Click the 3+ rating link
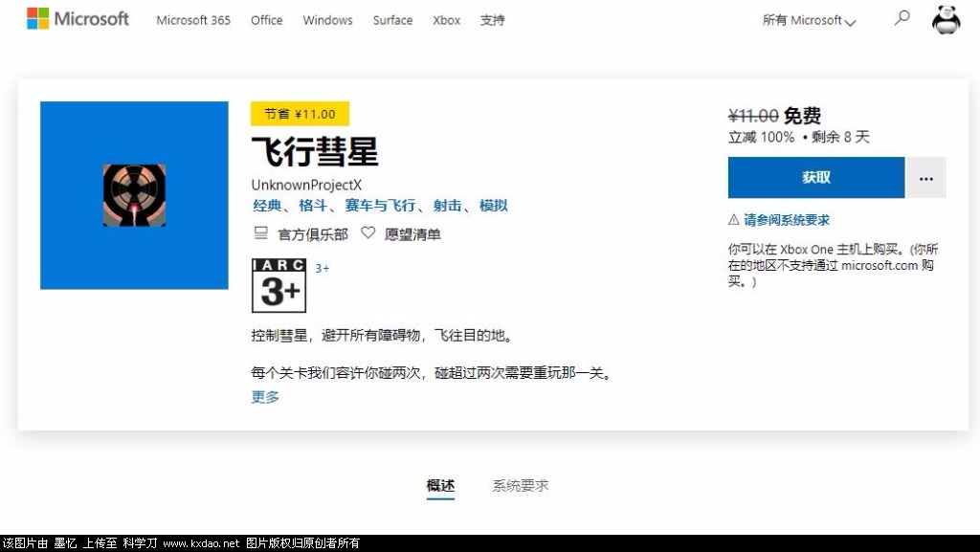 pyautogui.click(x=322, y=269)
